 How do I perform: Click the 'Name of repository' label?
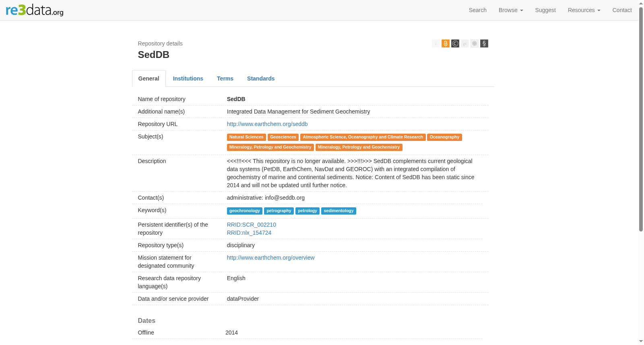click(x=162, y=99)
